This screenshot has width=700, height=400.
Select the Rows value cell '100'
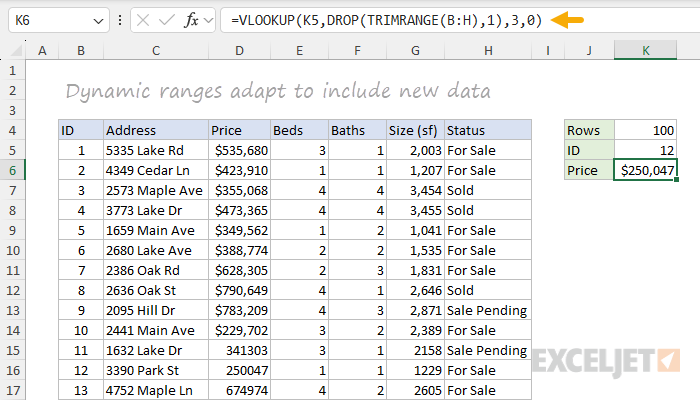pyautogui.click(x=646, y=130)
